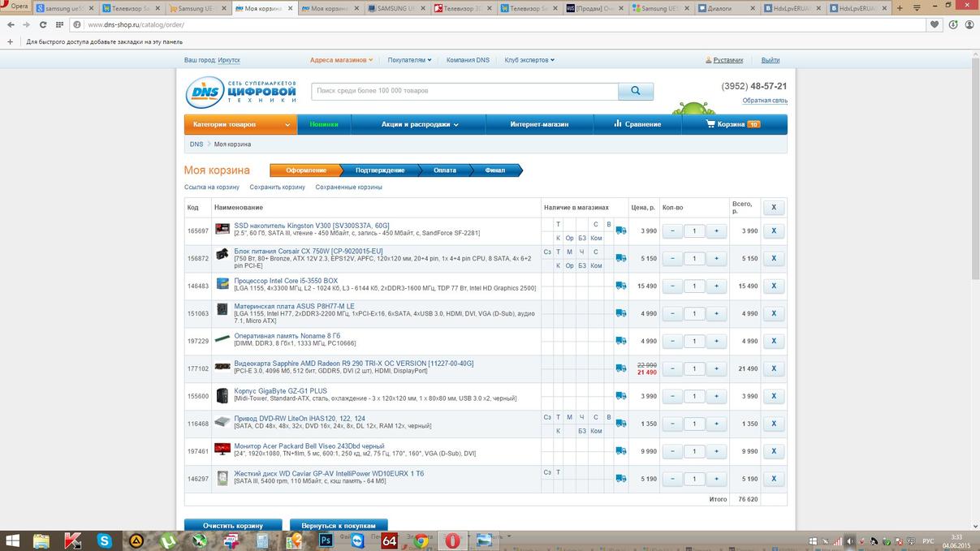The image size is (980, 551).
Task: Open uTorrent from the taskbar
Action: click(168, 540)
